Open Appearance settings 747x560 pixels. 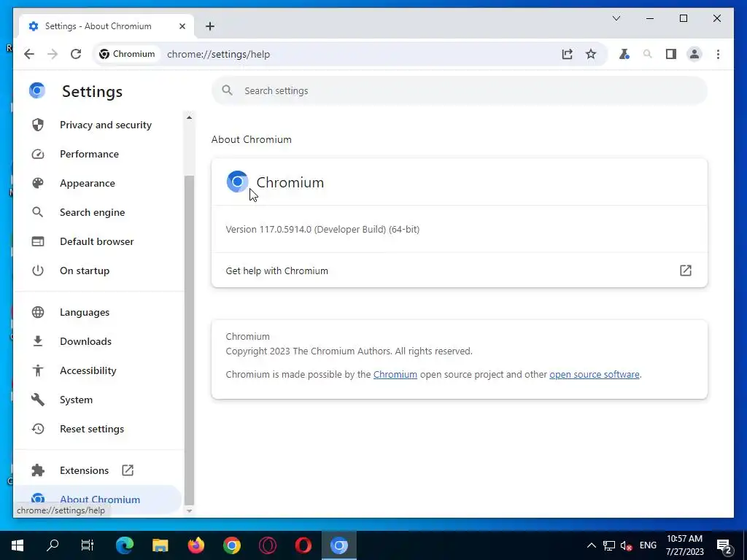point(98,183)
